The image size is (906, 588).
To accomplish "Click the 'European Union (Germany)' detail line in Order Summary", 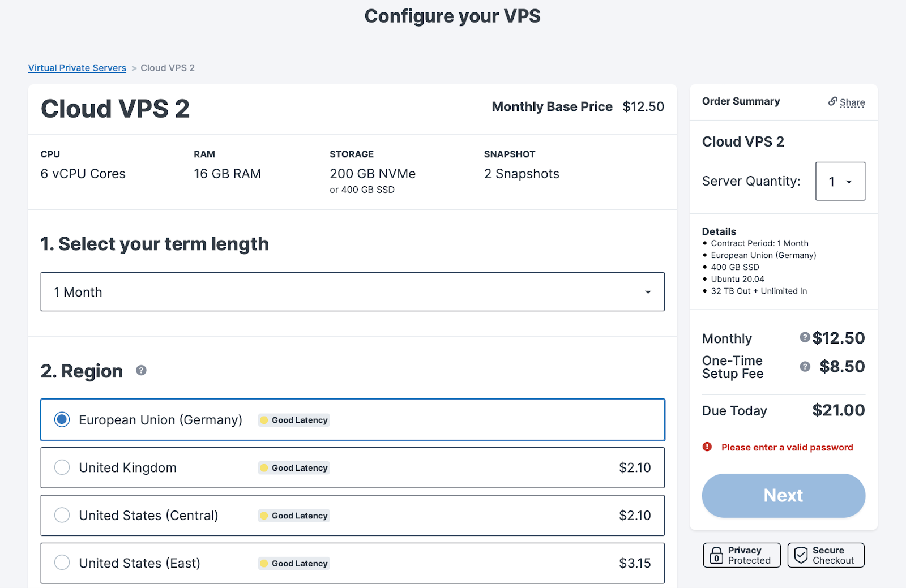I will pyautogui.click(x=763, y=255).
